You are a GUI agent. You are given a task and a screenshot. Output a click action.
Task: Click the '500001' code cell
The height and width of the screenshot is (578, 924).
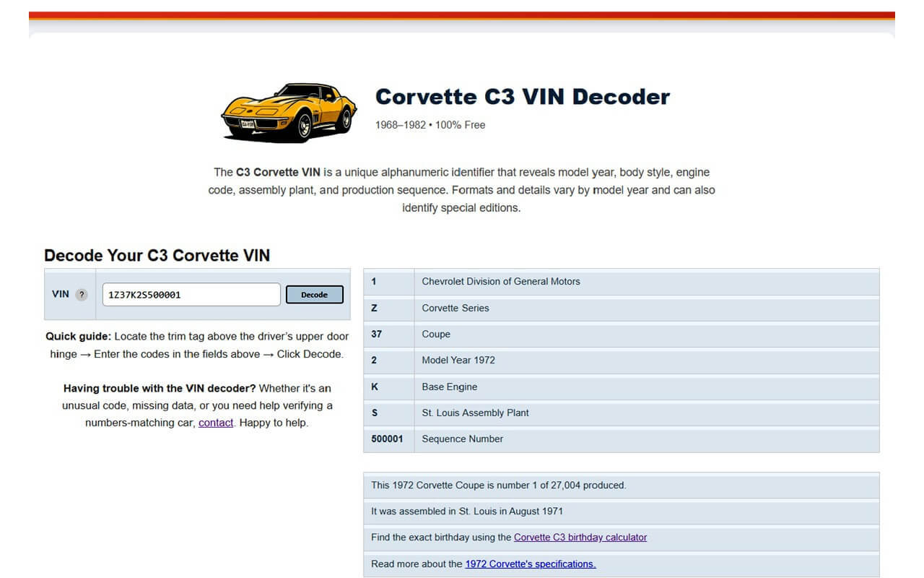[x=388, y=439]
